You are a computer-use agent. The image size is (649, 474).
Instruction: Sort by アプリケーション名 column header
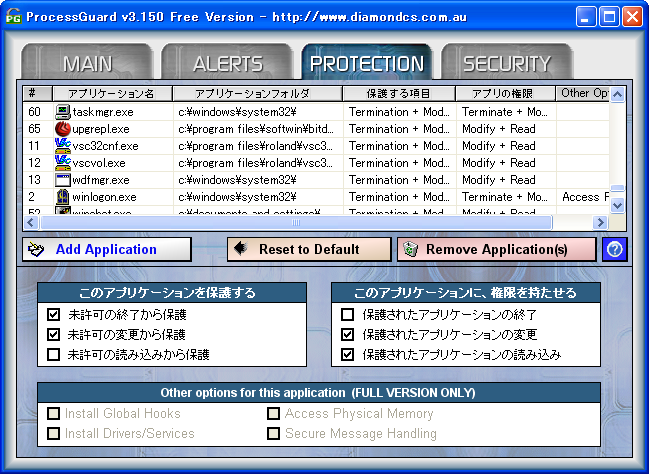coord(112,94)
